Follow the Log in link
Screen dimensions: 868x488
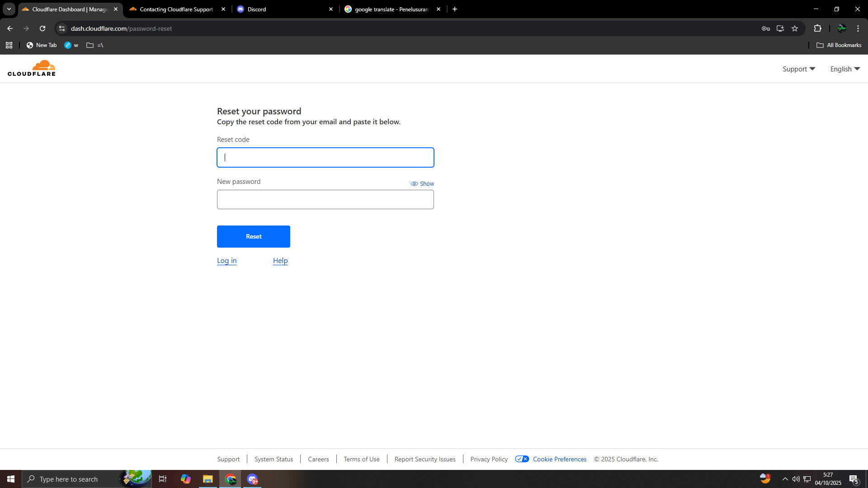(x=227, y=261)
